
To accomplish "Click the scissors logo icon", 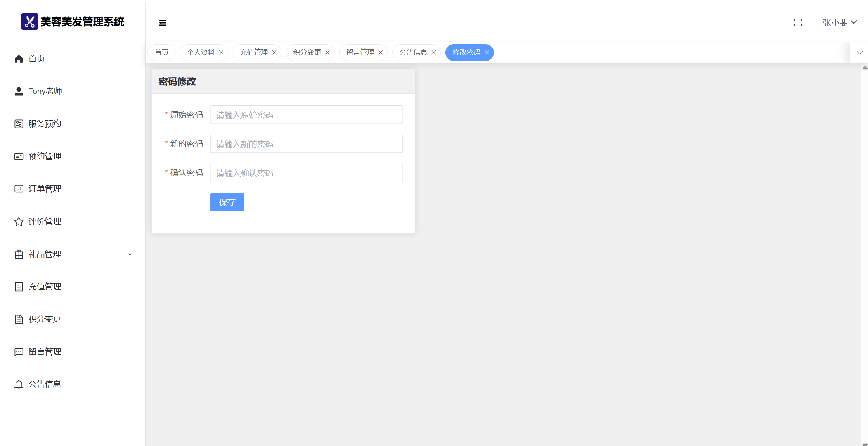I will [29, 22].
